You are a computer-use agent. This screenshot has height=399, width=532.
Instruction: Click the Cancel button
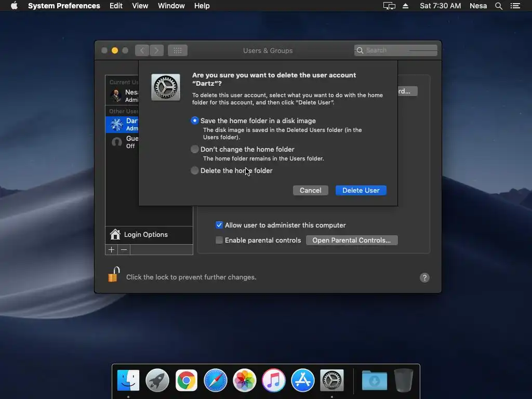[311, 190]
